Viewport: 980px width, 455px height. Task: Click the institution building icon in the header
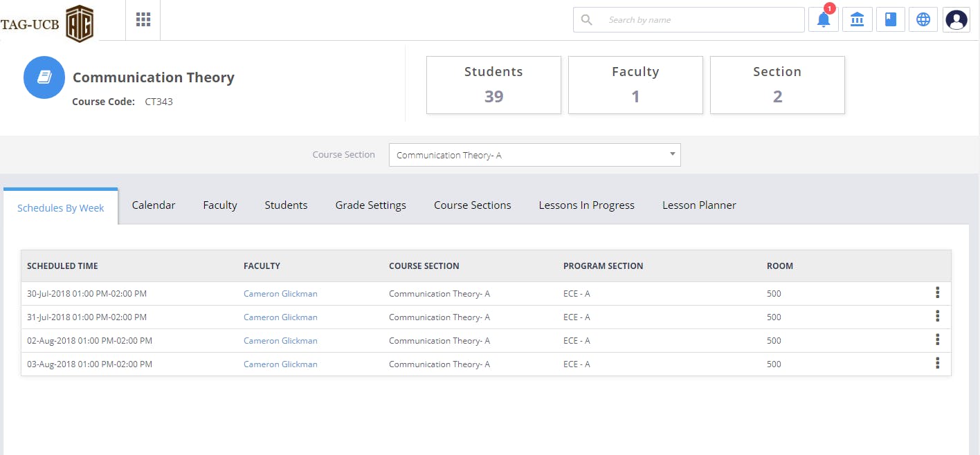coord(857,19)
